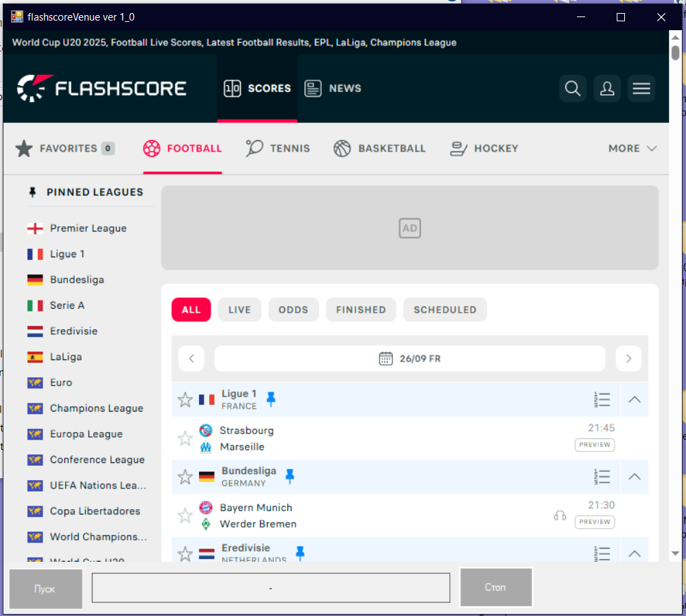Click the Ligue 1 standings icon

pyautogui.click(x=601, y=399)
